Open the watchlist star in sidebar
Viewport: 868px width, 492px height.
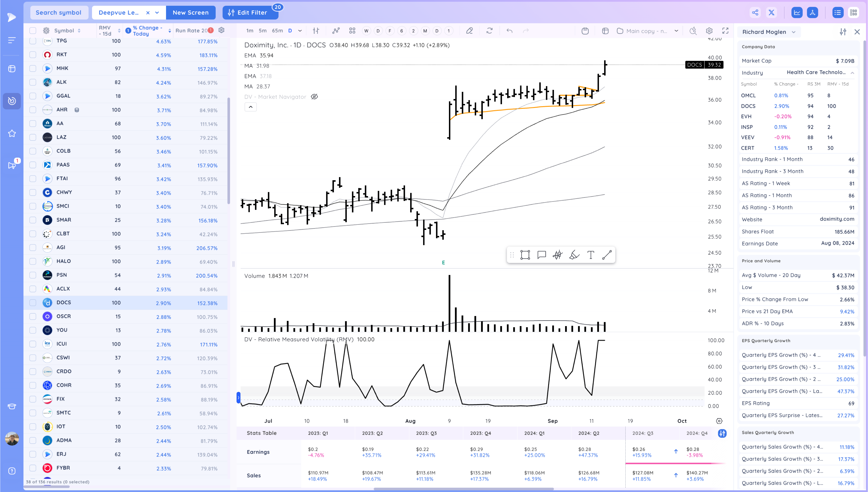pos(12,134)
